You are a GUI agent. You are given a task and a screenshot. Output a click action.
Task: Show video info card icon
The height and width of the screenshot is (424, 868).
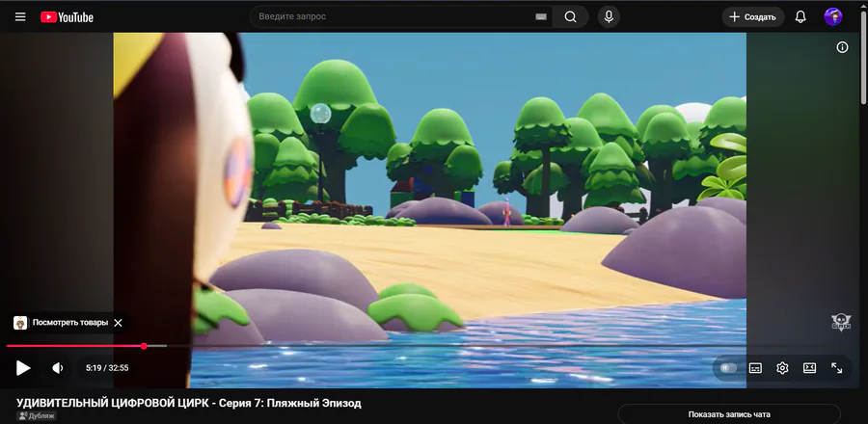(842, 47)
